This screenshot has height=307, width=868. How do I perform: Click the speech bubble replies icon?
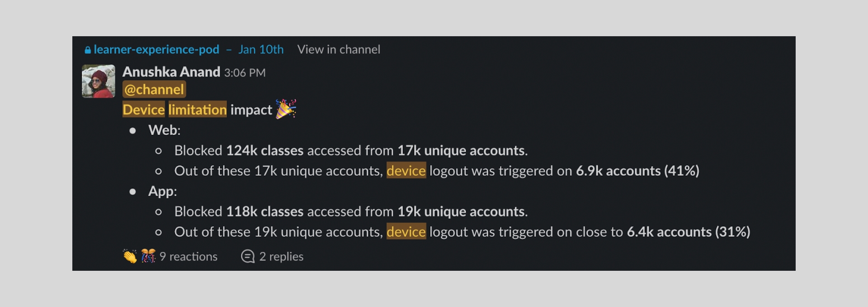click(248, 256)
